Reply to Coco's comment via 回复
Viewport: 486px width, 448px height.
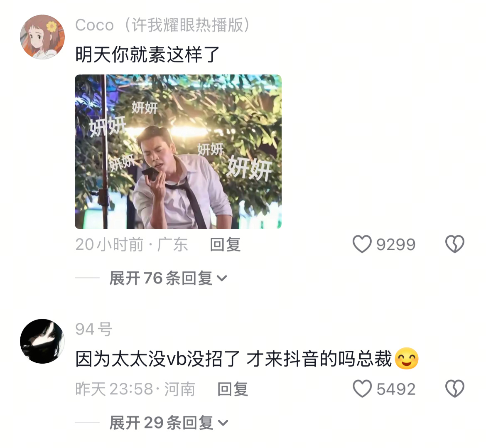225,244
